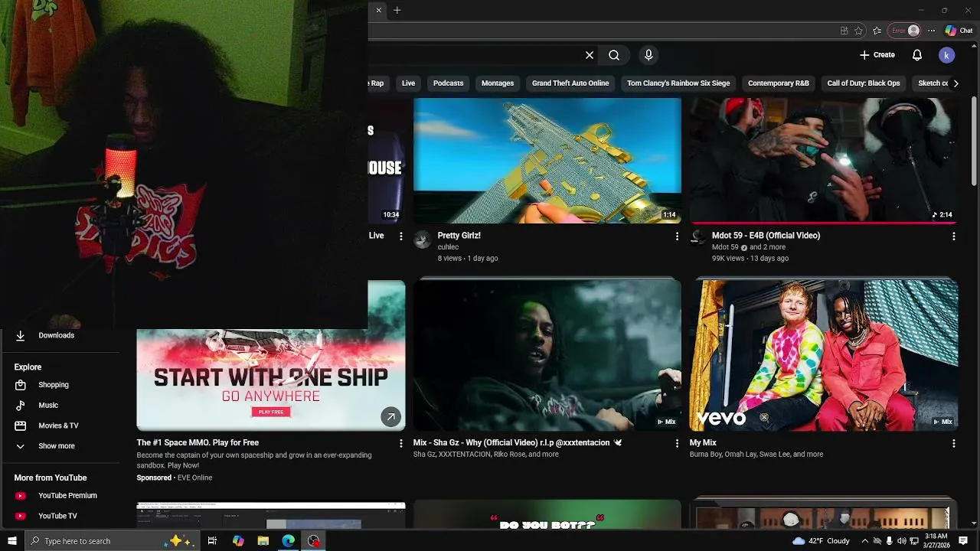Open the browser Favorites list icon
Viewport: 980px width, 551px height.
(877, 31)
